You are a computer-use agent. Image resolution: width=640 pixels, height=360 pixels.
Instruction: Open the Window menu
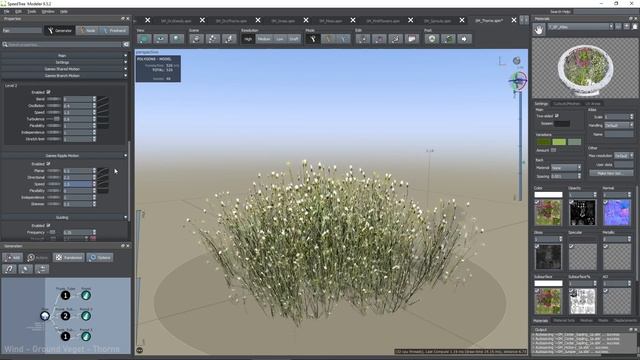click(48, 11)
